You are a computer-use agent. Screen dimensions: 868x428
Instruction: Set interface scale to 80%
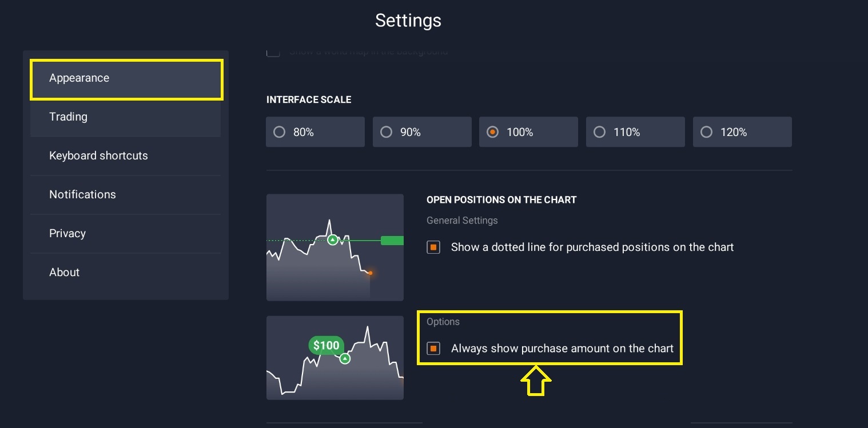click(315, 132)
